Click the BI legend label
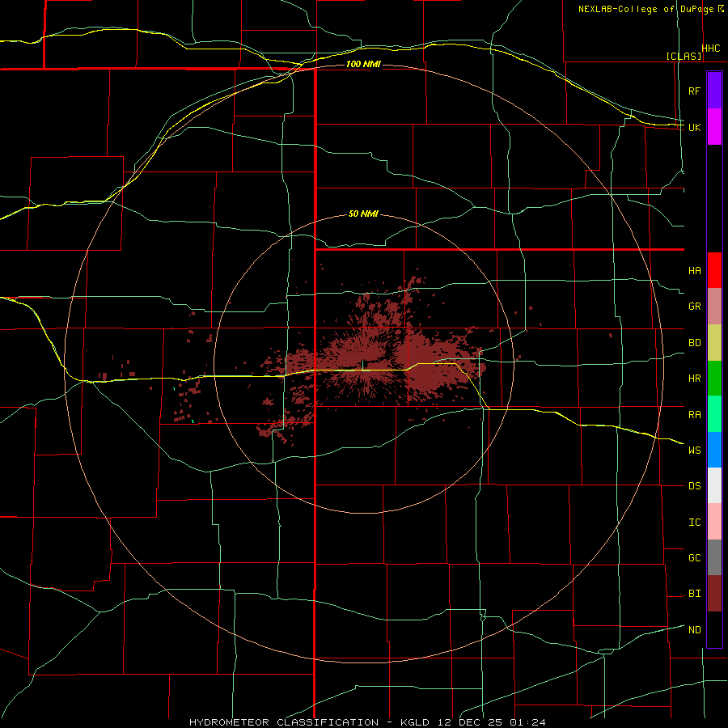 [694, 594]
